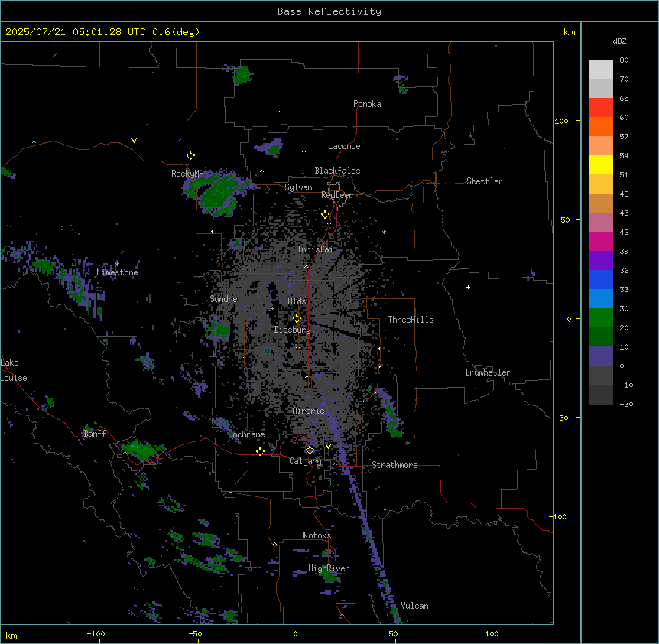Click the yellow diamond radar marker near Olds
The height and width of the screenshot is (644, 659).
click(x=297, y=318)
